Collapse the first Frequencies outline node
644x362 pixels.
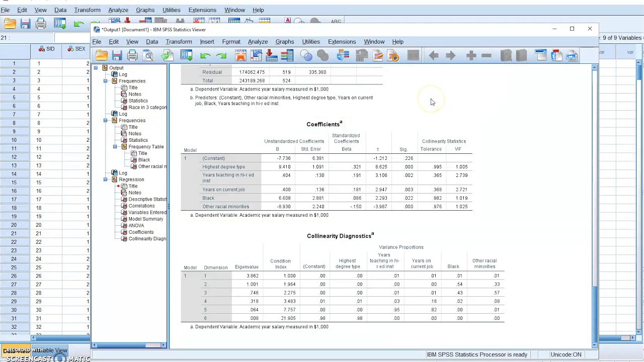click(x=106, y=81)
